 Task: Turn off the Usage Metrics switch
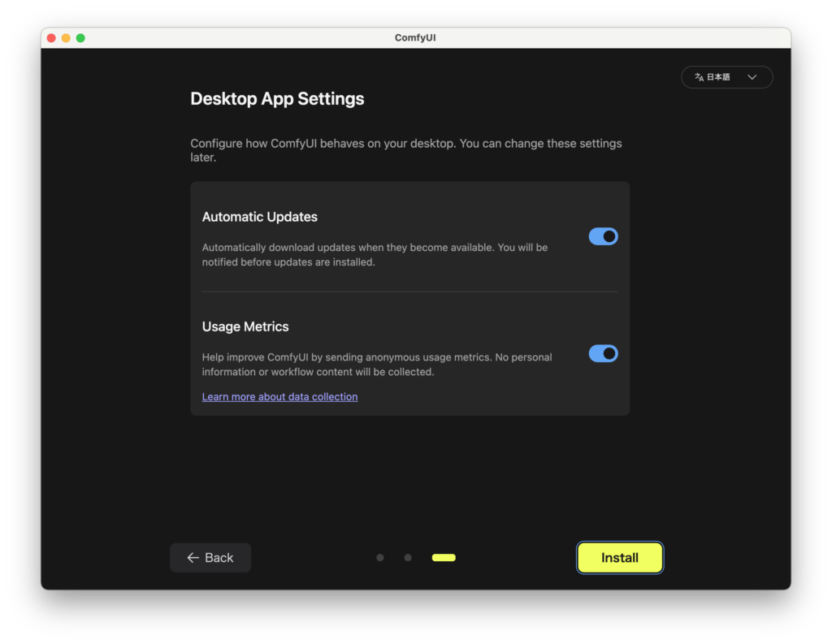pyautogui.click(x=603, y=353)
